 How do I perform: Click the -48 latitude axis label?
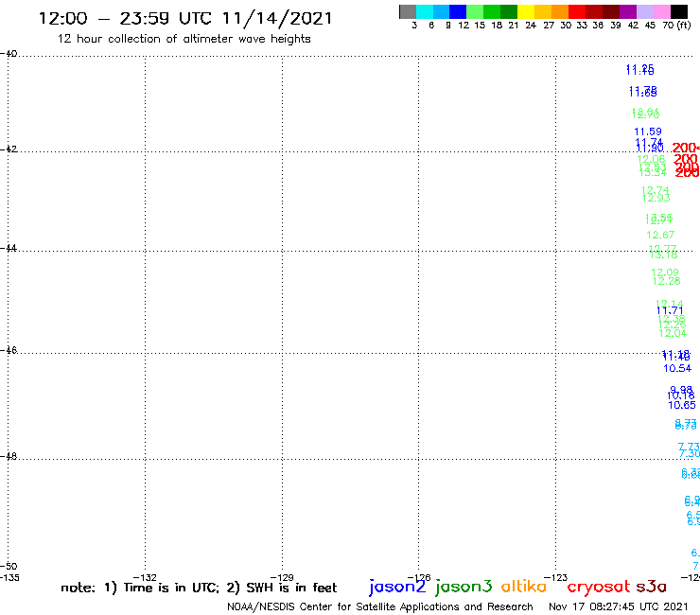pyautogui.click(x=9, y=456)
